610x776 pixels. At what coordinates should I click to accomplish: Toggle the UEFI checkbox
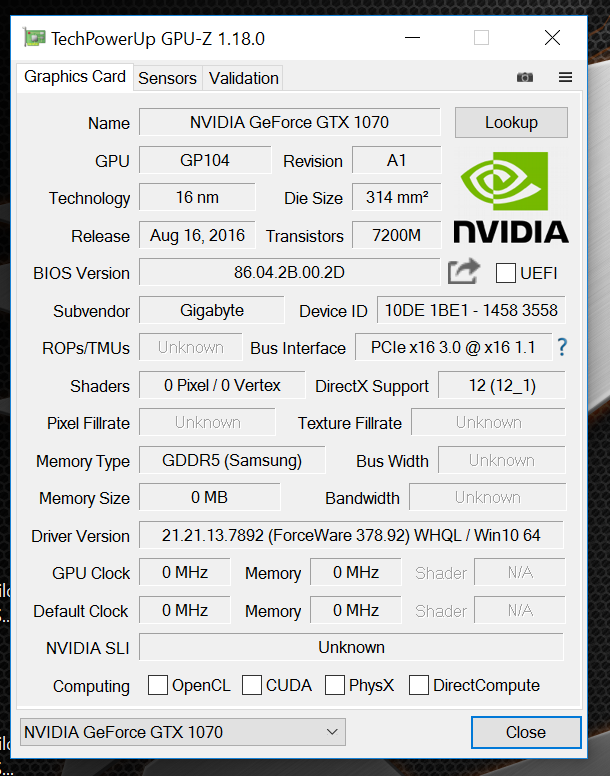click(x=506, y=273)
